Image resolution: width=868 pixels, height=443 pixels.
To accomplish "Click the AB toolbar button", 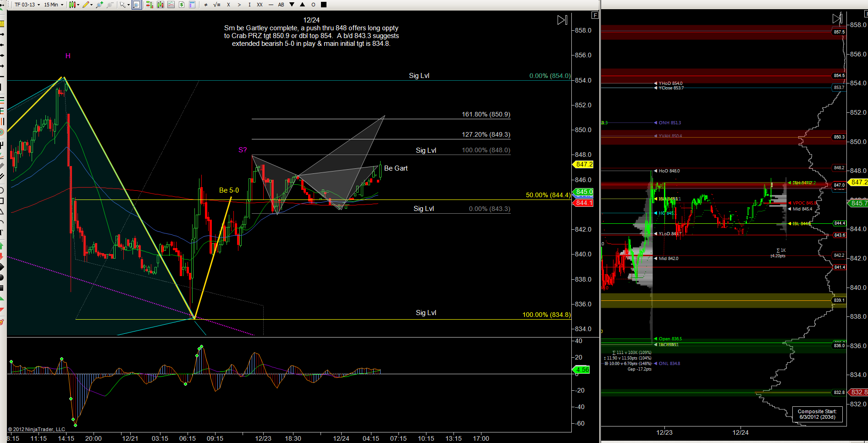I will tap(281, 5).
